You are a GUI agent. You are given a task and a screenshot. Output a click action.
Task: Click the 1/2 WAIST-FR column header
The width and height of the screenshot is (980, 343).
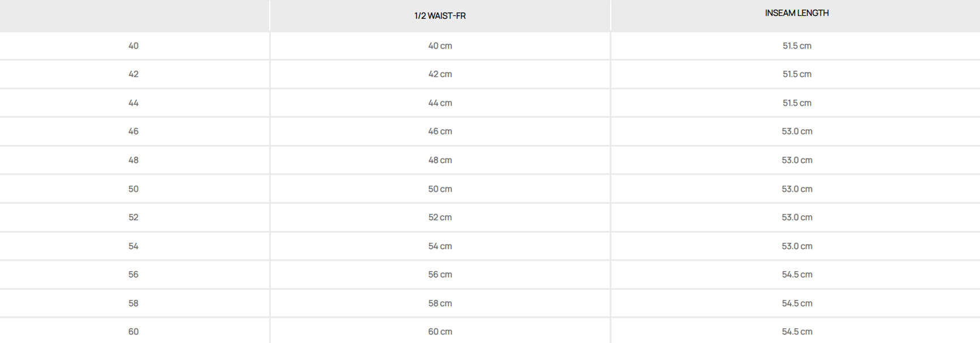pyautogui.click(x=440, y=16)
